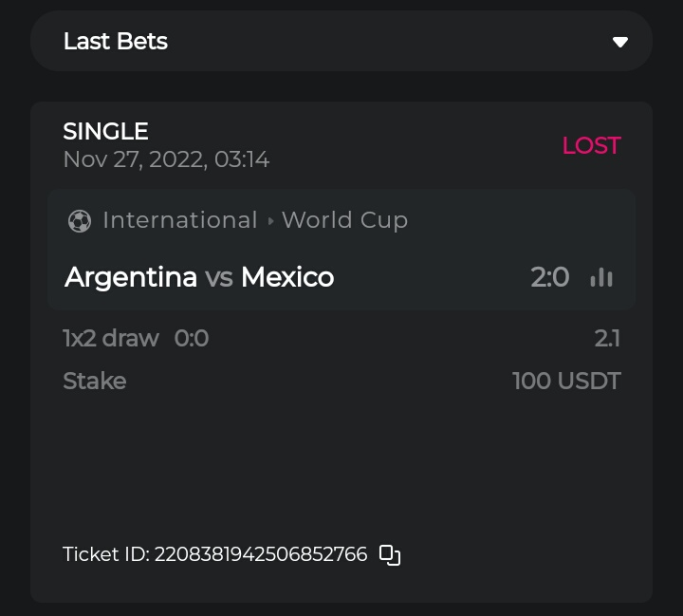Click the 1x2 draw market label
The height and width of the screenshot is (616, 683).
pyautogui.click(x=111, y=339)
